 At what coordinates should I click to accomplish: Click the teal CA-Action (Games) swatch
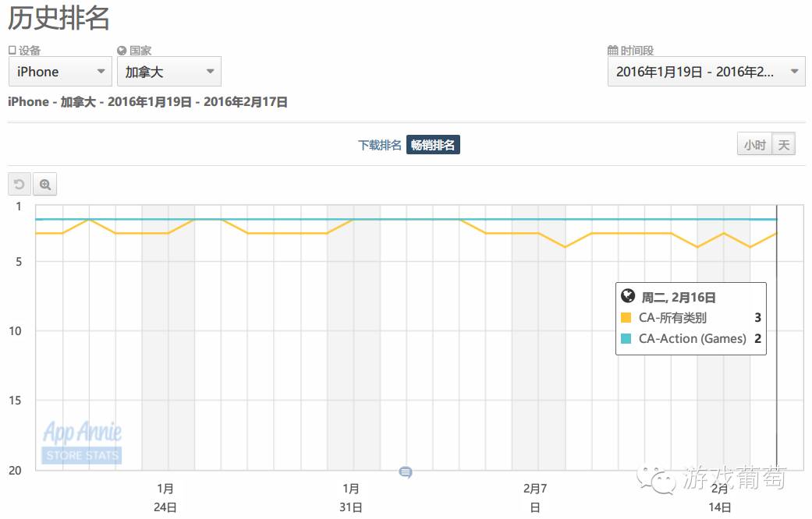point(626,339)
